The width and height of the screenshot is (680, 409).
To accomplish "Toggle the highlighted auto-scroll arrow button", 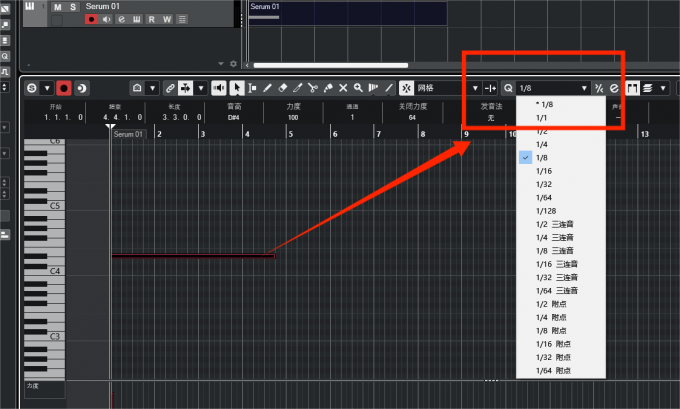I will pos(186,88).
